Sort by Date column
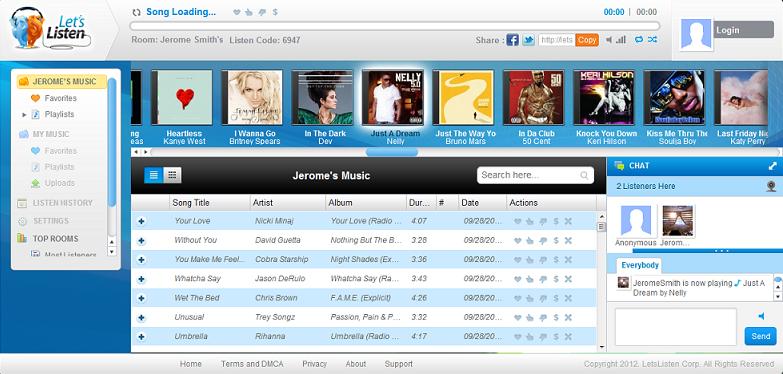The image size is (783, 374). [x=482, y=203]
